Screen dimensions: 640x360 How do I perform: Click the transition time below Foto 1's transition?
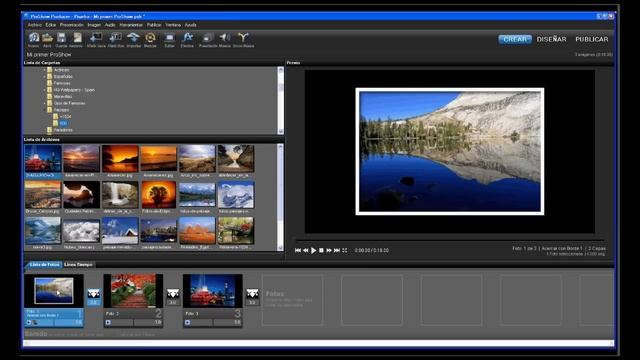93,302
